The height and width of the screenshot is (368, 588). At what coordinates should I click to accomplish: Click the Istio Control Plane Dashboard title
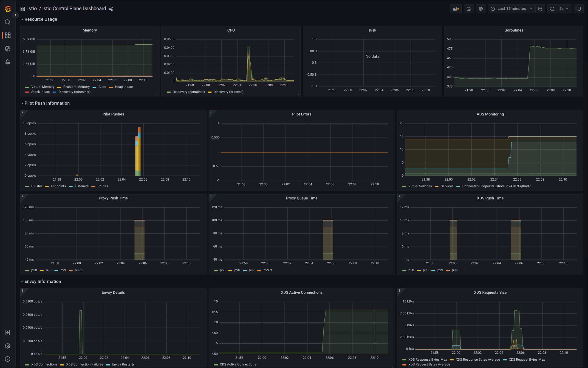point(74,9)
